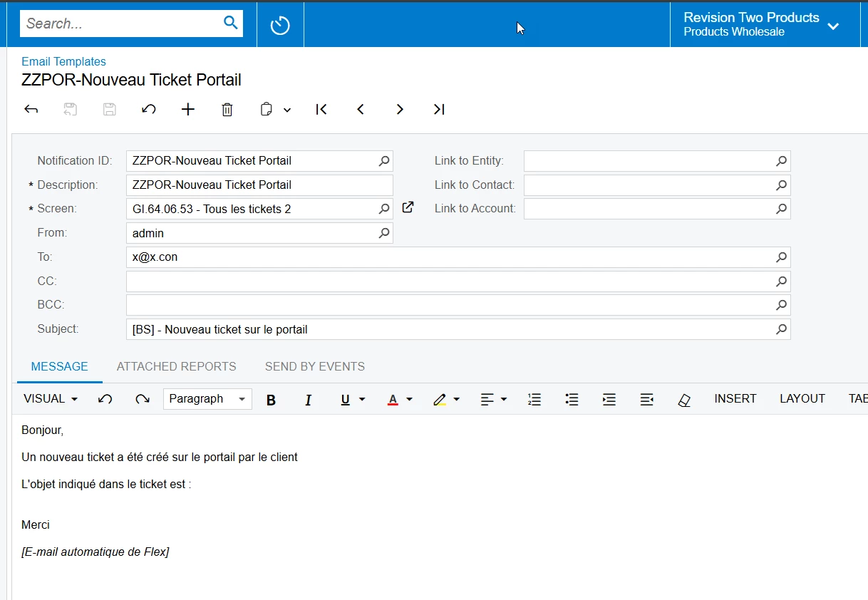Open the Email Templates breadcrumb link
868x600 pixels.
(63, 62)
